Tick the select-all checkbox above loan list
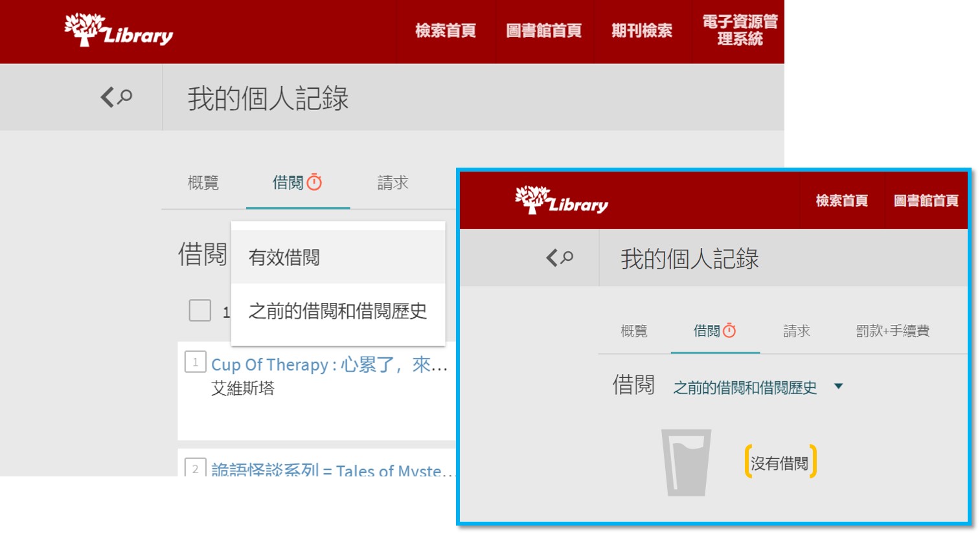 [199, 311]
